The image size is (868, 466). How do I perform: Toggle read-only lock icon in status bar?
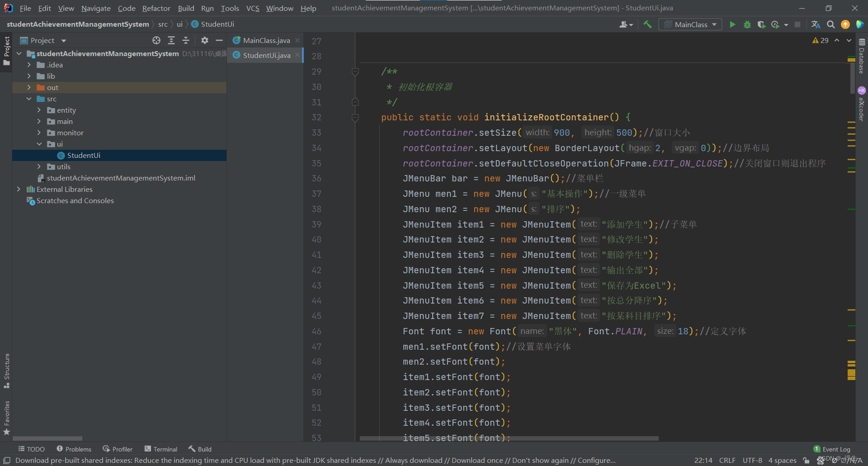click(x=807, y=460)
